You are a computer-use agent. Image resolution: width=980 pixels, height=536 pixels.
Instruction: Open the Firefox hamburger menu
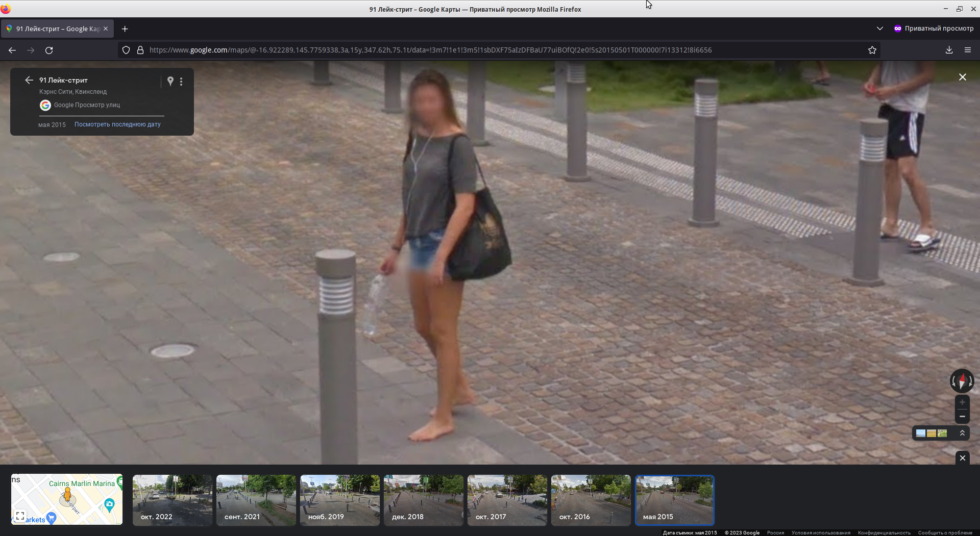967,50
